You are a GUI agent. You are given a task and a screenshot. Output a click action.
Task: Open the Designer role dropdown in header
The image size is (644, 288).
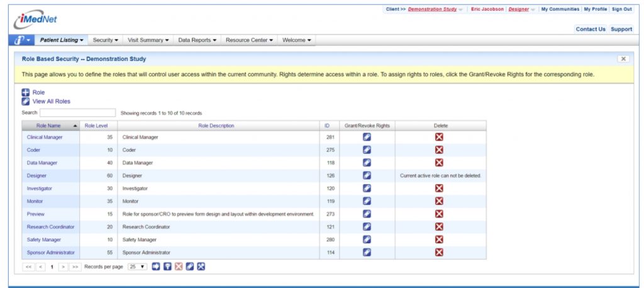pyautogui.click(x=532, y=9)
